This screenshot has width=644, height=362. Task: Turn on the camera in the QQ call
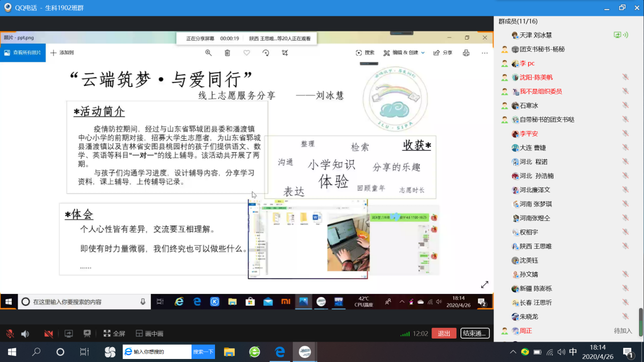tap(48, 334)
